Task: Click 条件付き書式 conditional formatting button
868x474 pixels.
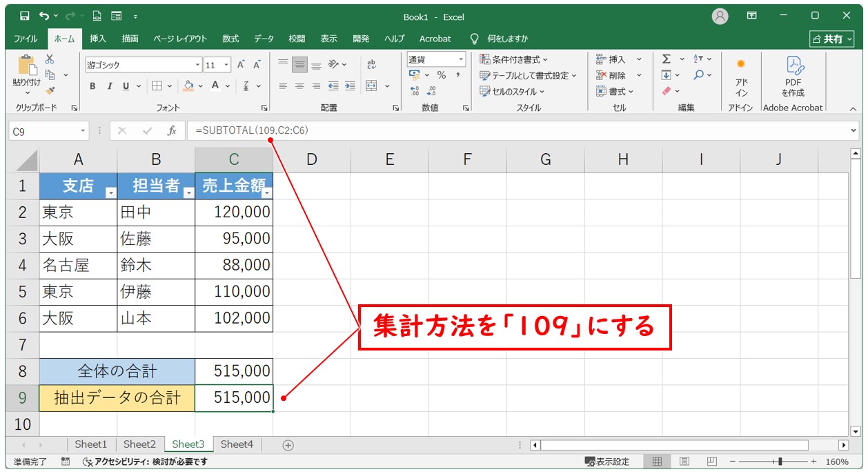Action: click(x=514, y=60)
